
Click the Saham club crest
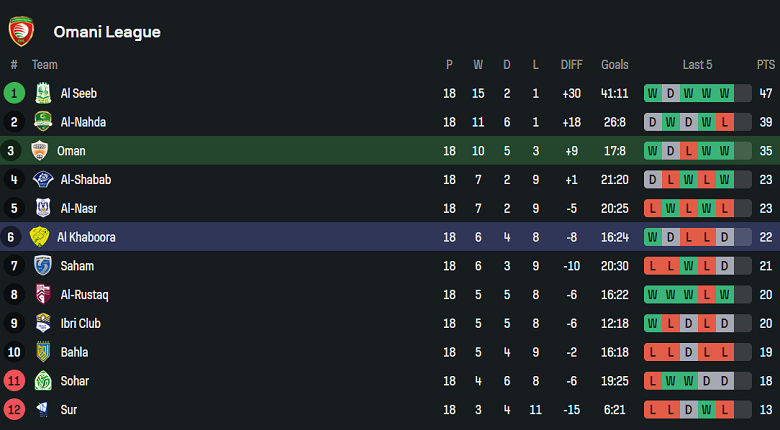click(43, 266)
